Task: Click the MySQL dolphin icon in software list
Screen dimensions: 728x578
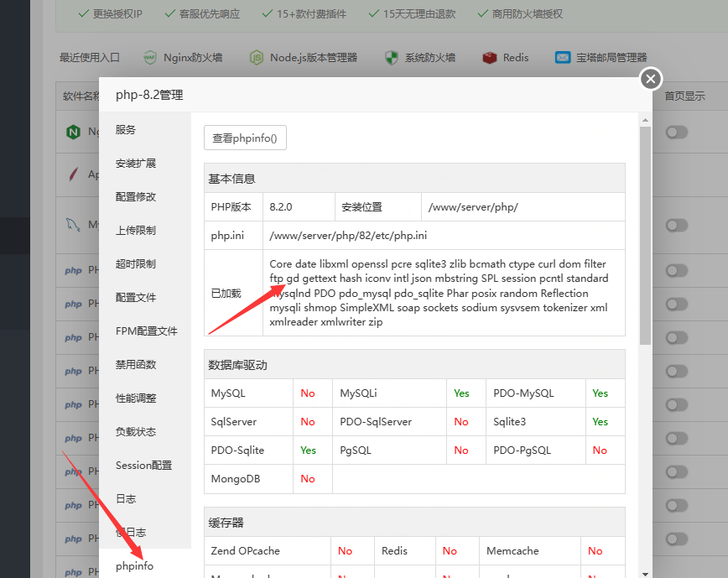Action: 73,225
